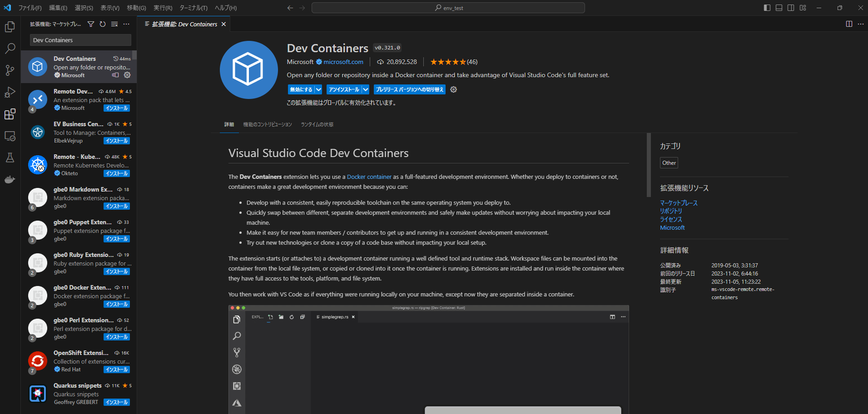
Task: Expand the 無効にする dropdown arrow
Action: (319, 89)
